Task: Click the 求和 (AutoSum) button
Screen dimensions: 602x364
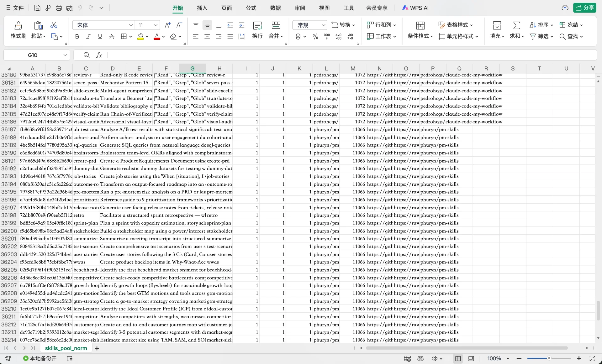Action: (516, 30)
